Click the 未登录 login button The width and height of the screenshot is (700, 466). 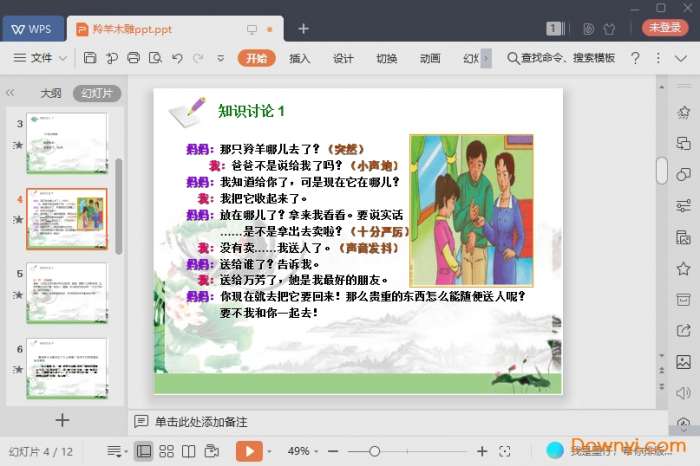(x=665, y=27)
